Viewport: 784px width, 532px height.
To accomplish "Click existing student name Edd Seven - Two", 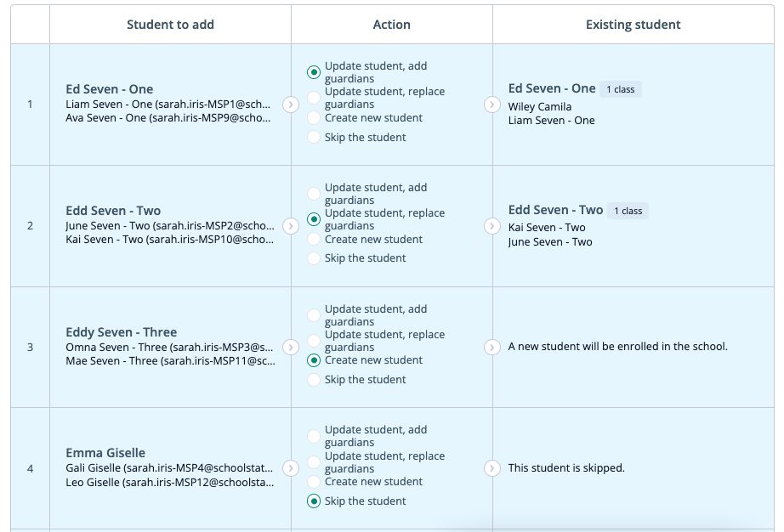I will (x=555, y=210).
